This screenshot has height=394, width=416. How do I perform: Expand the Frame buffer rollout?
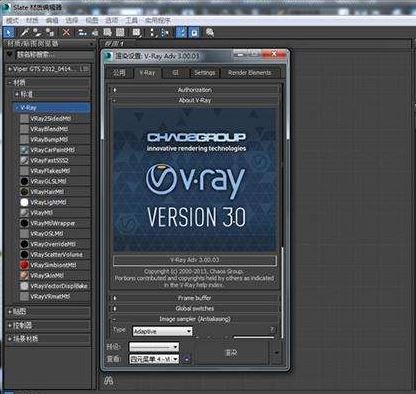click(x=195, y=298)
